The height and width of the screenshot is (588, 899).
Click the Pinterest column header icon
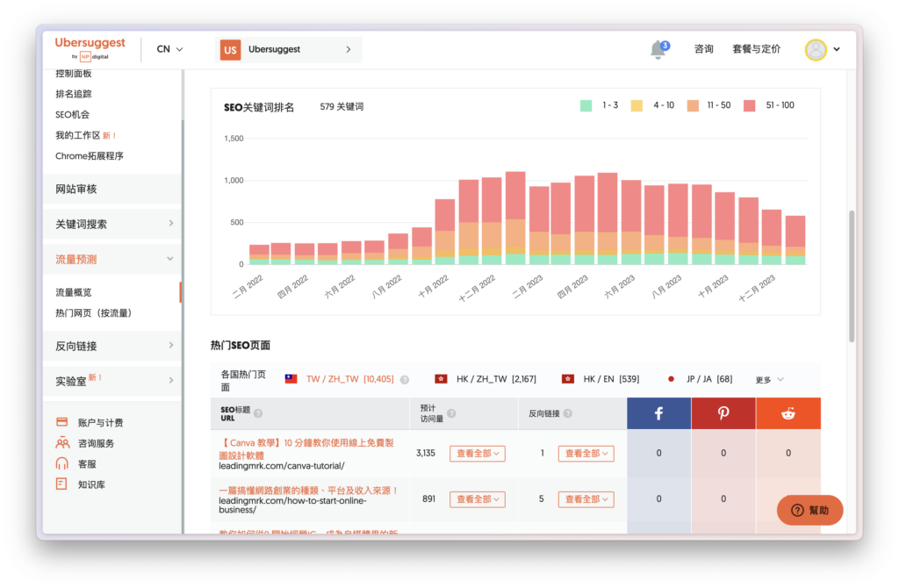pyautogui.click(x=723, y=413)
